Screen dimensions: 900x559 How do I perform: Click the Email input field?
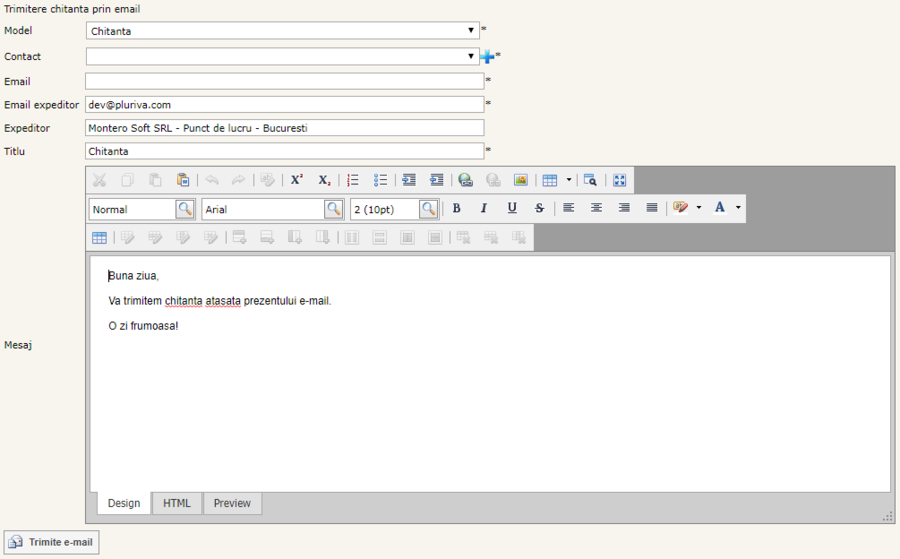(x=284, y=81)
